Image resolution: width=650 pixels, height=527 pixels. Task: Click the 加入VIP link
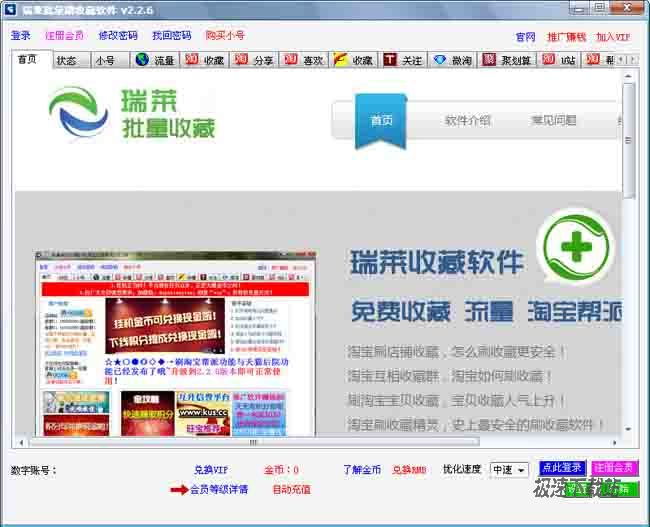613,37
